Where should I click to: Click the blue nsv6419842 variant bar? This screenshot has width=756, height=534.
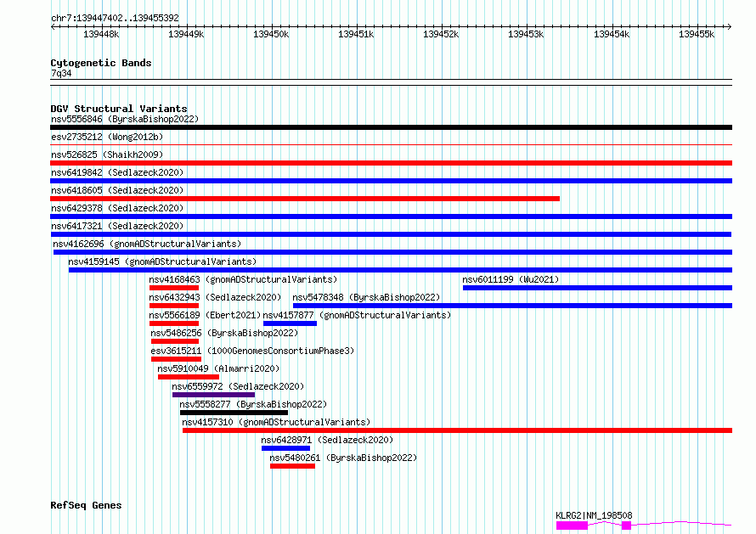391,181
